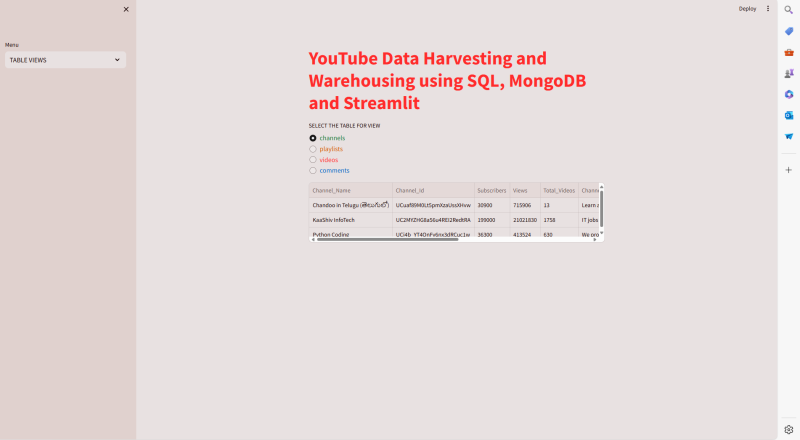
Task: Open the blue tag shopping icon
Action: (789, 31)
